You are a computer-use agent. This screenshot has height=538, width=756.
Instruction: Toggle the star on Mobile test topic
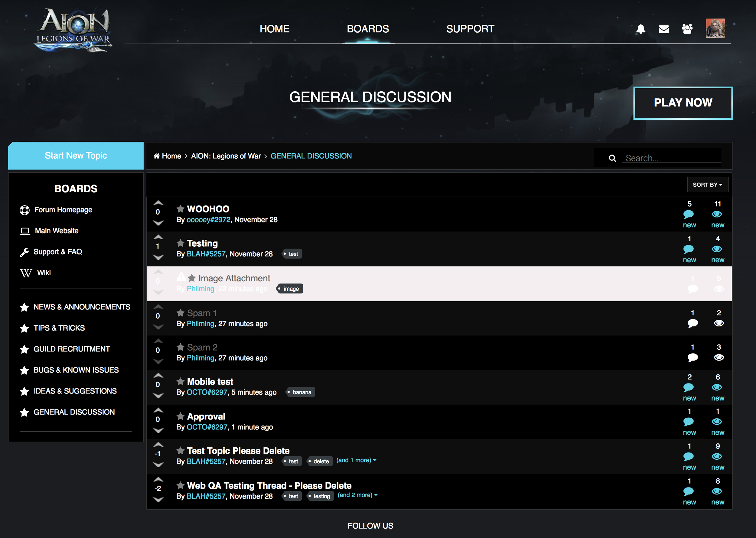(180, 381)
